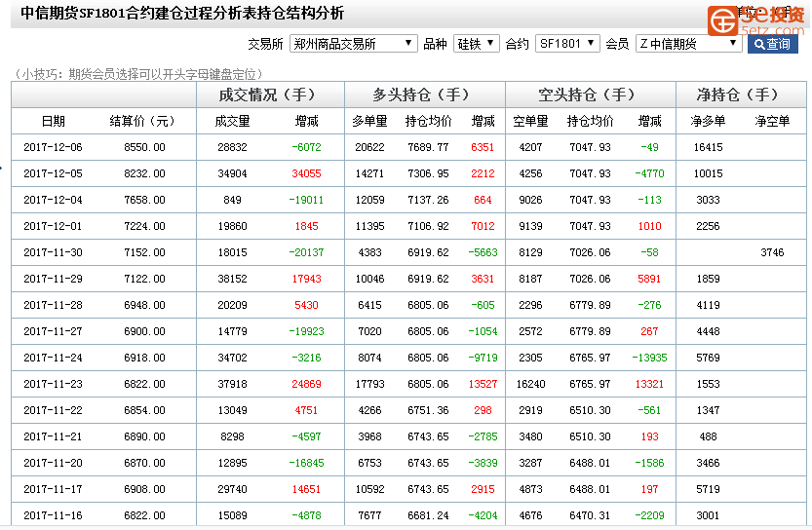Select the date cell 2017-11-16
812x530 pixels.
[x=53, y=515]
